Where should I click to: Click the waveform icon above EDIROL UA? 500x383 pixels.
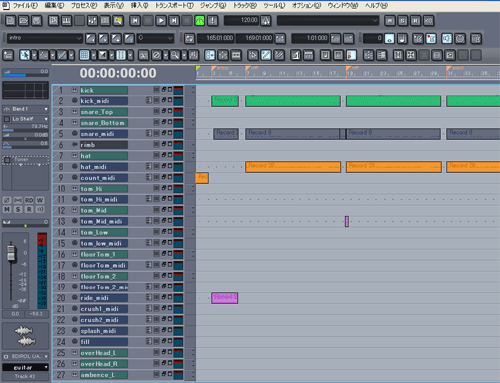pyautogui.click(x=25, y=336)
